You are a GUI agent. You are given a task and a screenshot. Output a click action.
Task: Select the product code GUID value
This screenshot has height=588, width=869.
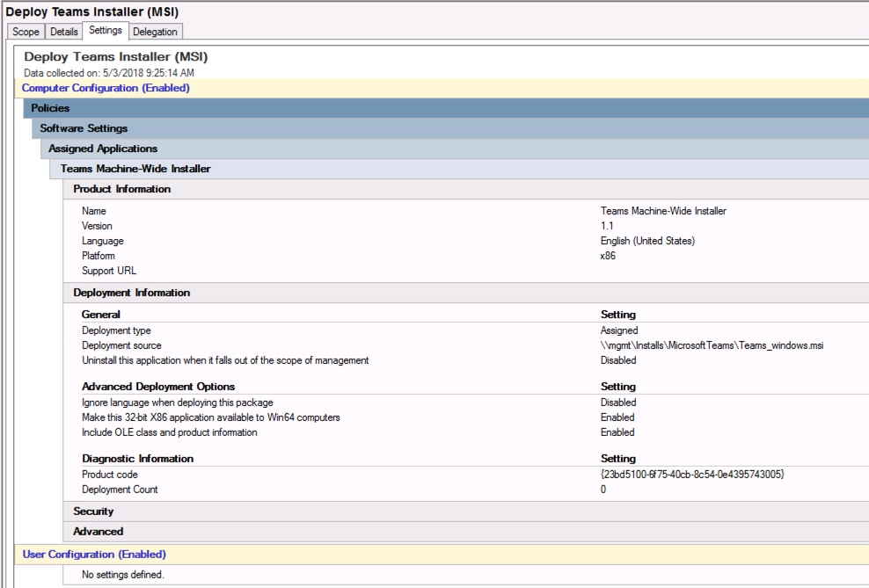tap(692, 475)
